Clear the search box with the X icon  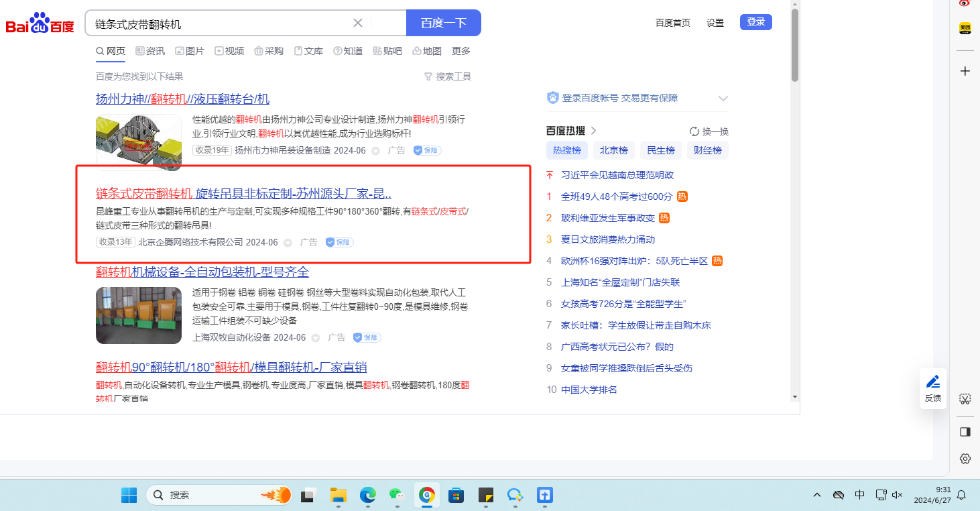pyautogui.click(x=358, y=23)
